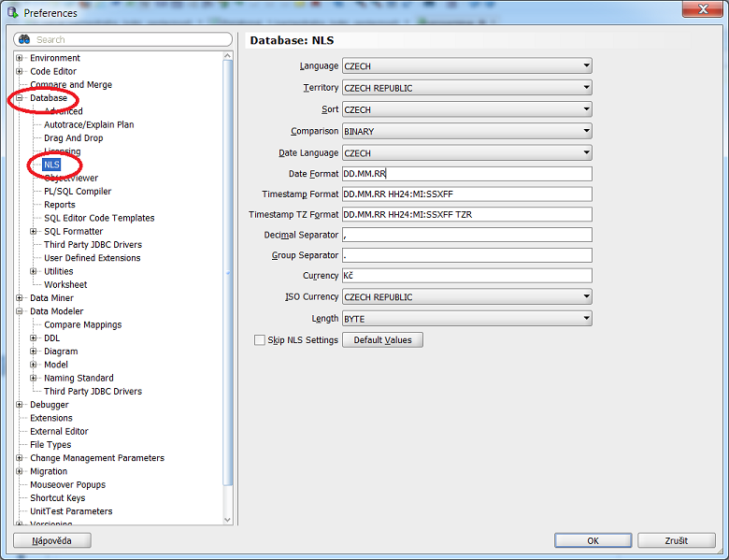Expand the Code Editor tree node
Viewport: 729px width, 560px height.
(x=20, y=71)
